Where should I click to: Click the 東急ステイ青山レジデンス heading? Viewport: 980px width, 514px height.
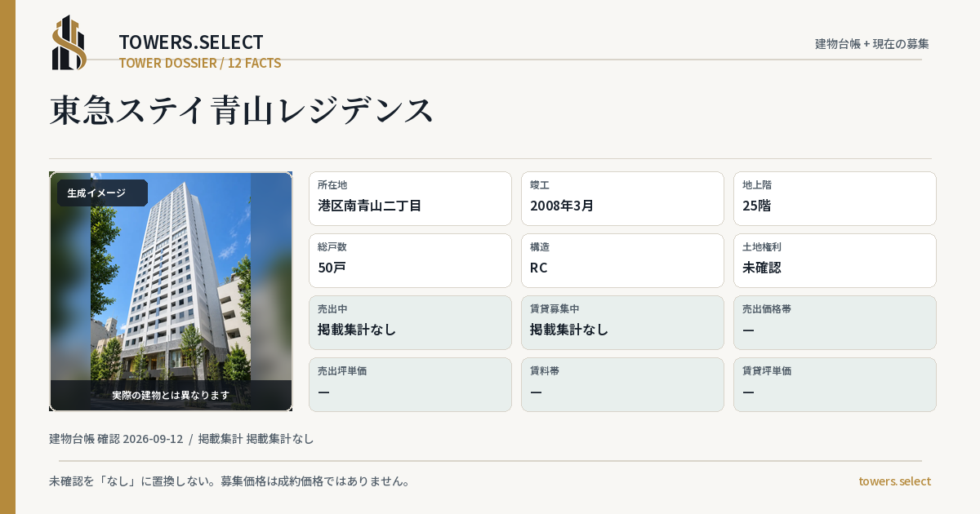pyautogui.click(x=242, y=110)
